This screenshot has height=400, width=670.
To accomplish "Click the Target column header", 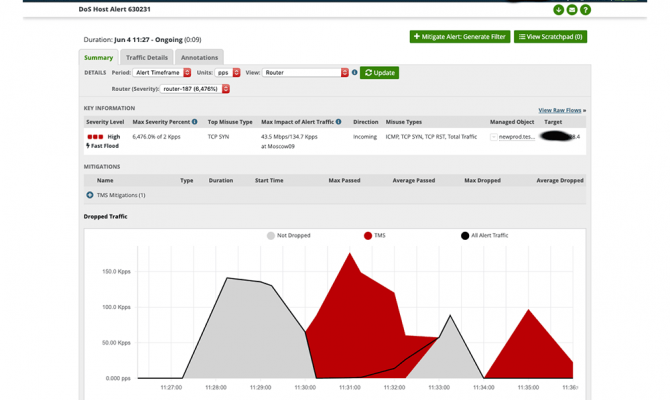I will tap(553, 122).
